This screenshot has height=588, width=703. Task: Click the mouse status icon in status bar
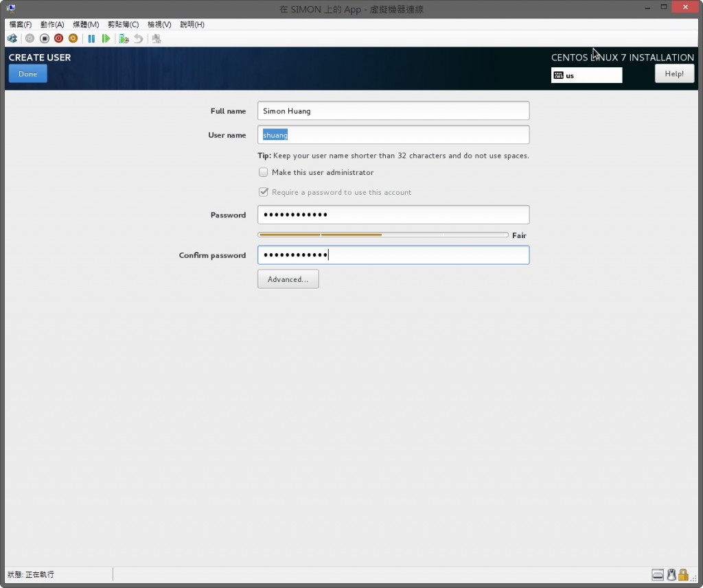pyautogui.click(x=671, y=574)
